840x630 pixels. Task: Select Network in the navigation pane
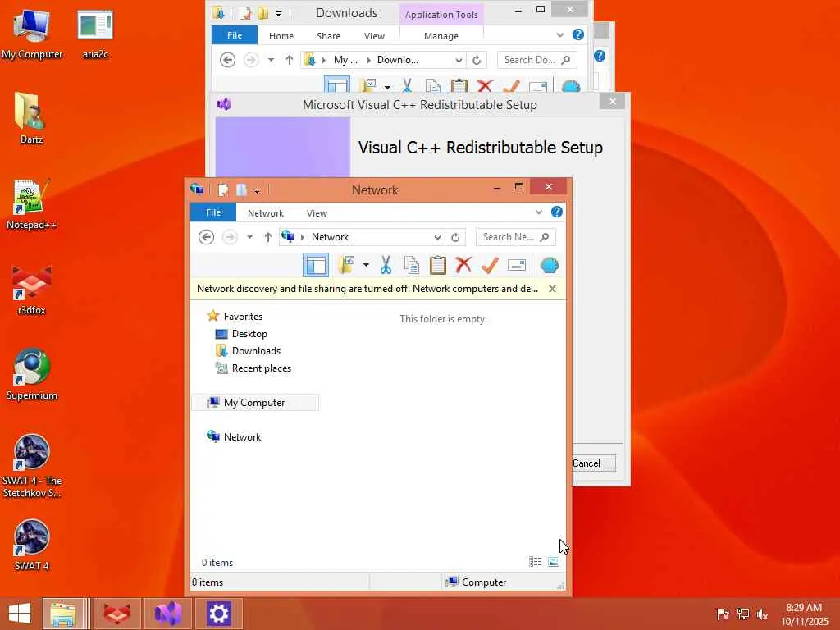pyautogui.click(x=242, y=437)
